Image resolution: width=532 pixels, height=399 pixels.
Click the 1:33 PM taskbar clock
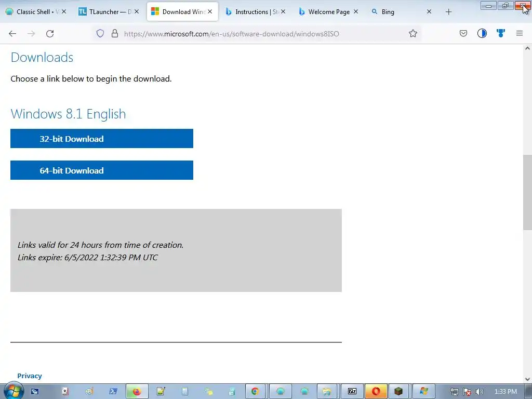pos(506,392)
